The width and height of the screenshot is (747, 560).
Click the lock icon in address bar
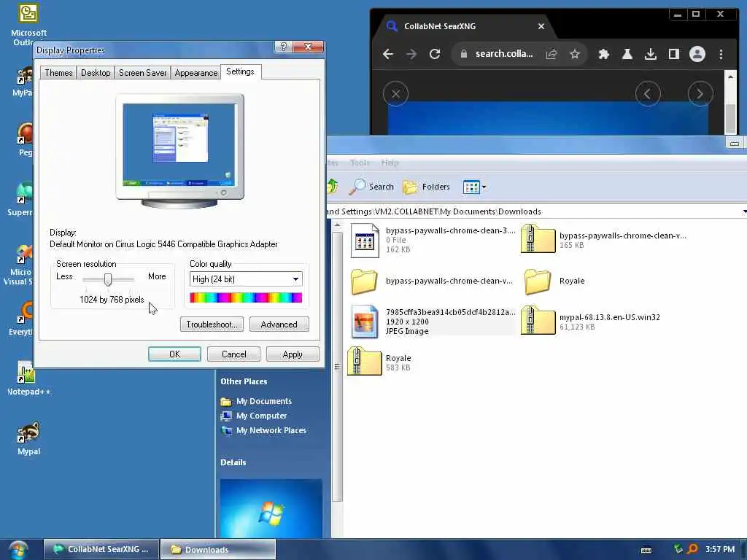[463, 54]
